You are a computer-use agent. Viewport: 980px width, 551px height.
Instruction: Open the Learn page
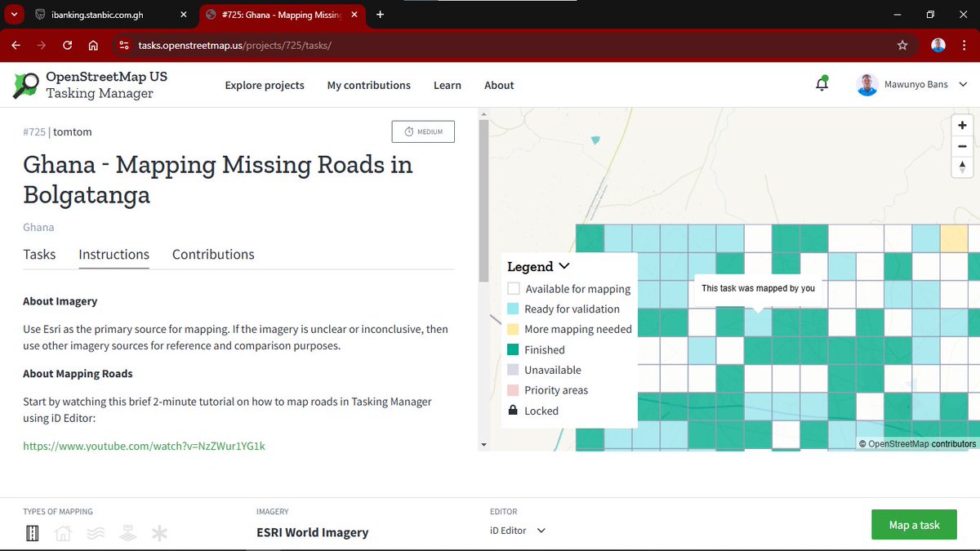448,85
